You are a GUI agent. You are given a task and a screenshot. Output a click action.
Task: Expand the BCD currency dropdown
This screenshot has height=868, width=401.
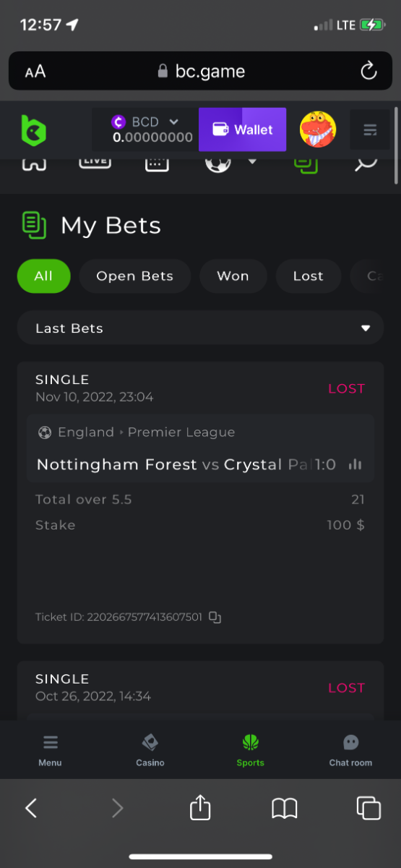[173, 122]
